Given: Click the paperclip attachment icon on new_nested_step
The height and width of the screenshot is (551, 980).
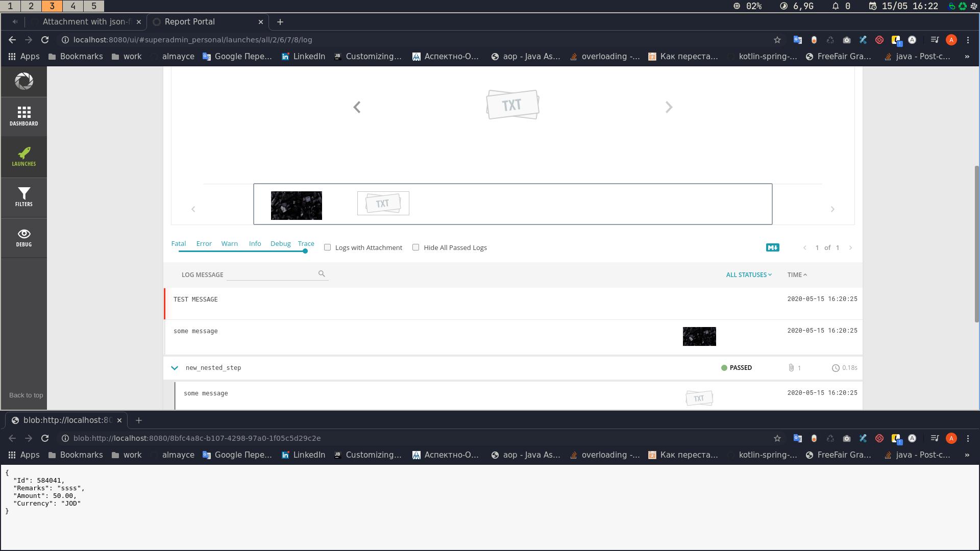Looking at the screenshot, I should pos(792,367).
